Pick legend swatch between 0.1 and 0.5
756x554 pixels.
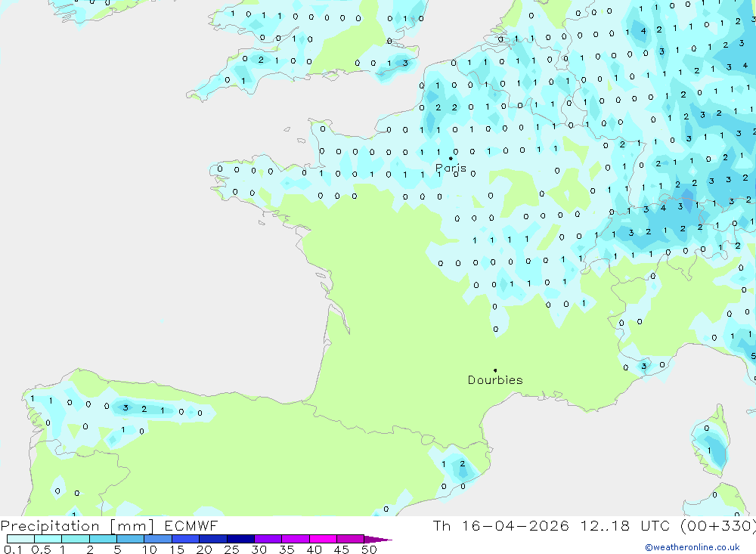coord(20,539)
